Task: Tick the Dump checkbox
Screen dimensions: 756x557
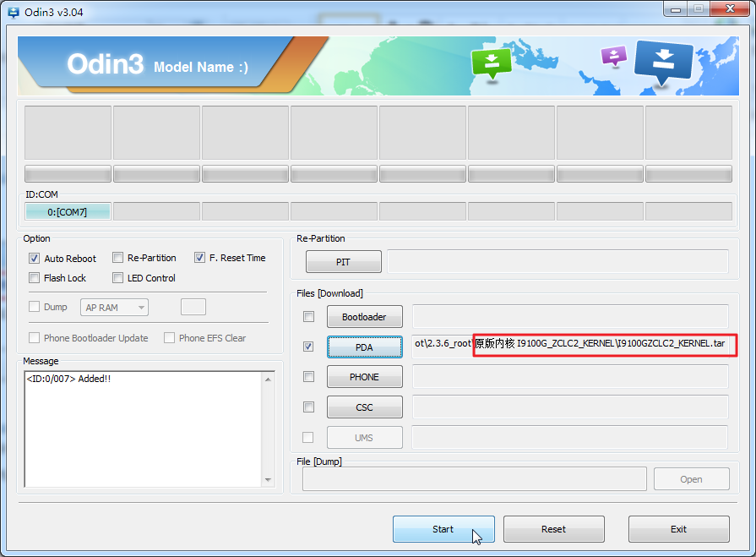Action: coord(35,307)
